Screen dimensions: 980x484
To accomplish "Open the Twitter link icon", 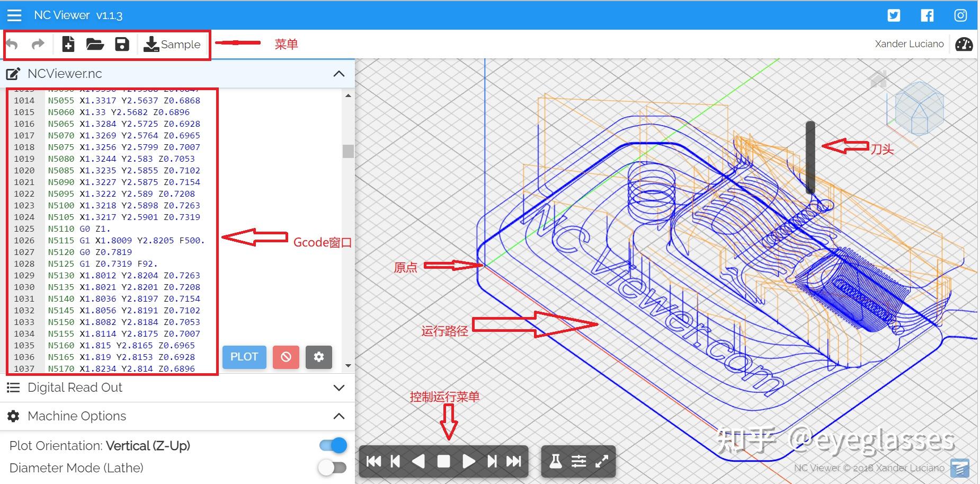I will 894,15.
